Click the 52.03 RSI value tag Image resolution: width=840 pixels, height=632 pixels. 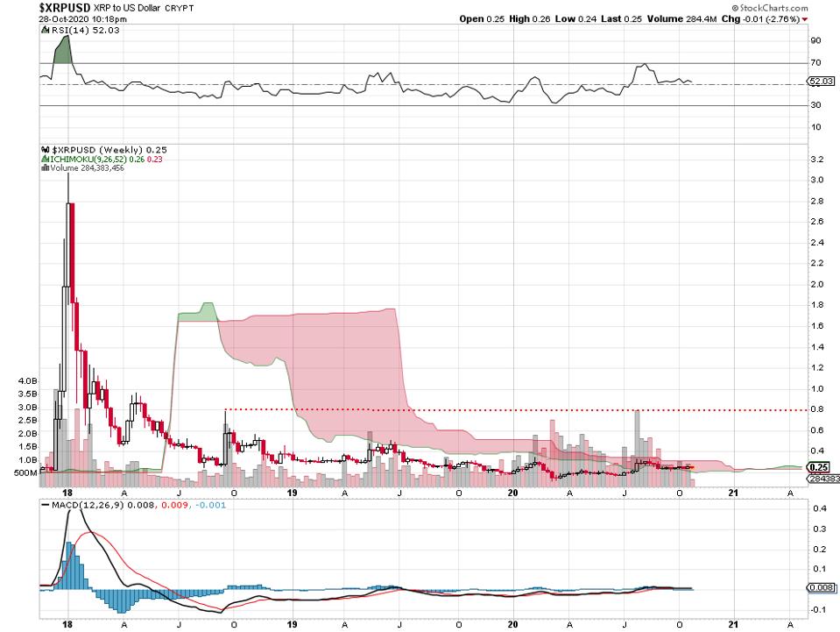point(818,82)
